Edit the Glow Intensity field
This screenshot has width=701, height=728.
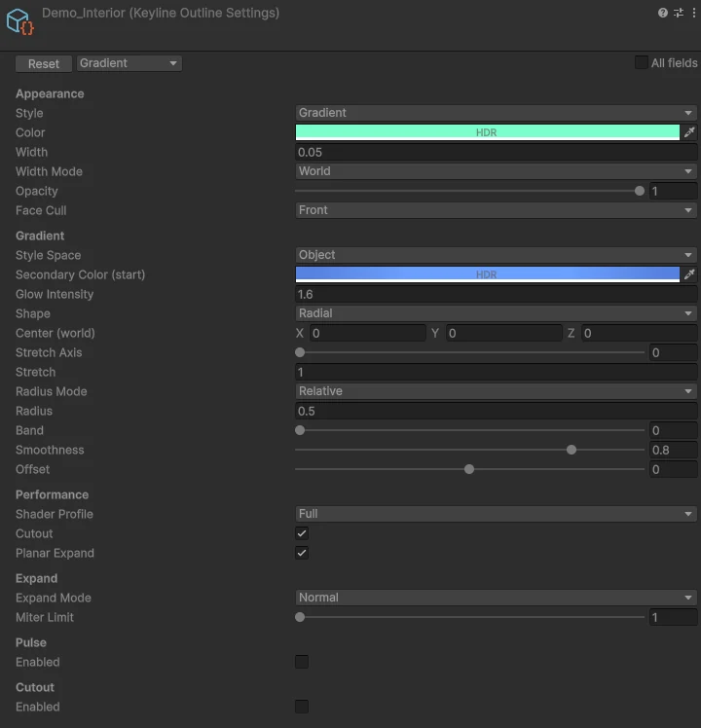(x=497, y=294)
